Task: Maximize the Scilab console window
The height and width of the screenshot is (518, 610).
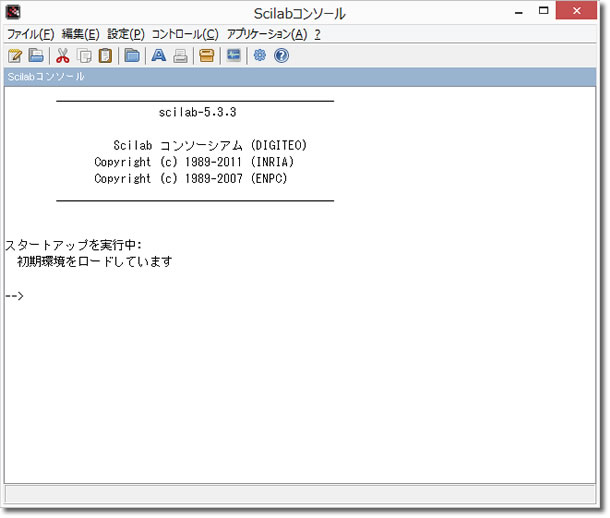Action: click(543, 11)
